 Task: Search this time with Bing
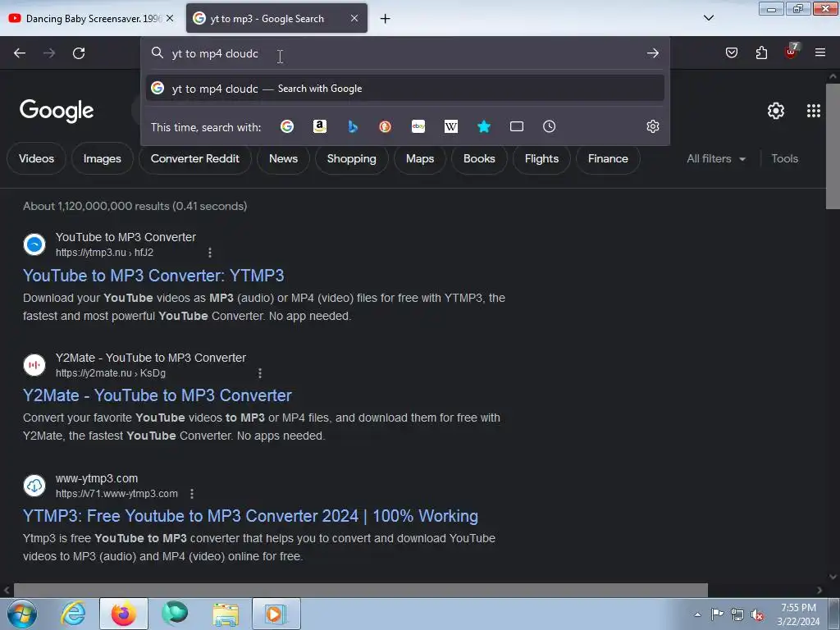[x=353, y=126]
